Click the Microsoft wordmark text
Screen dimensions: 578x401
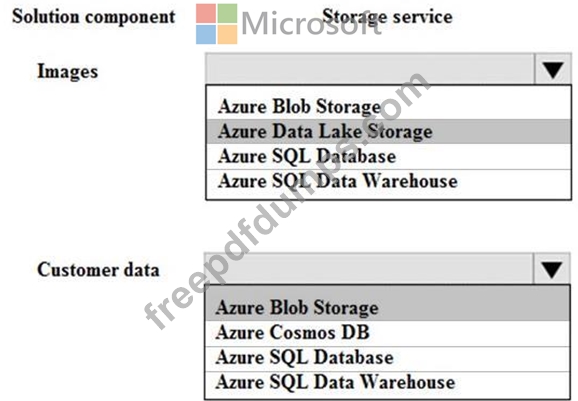tap(311, 24)
